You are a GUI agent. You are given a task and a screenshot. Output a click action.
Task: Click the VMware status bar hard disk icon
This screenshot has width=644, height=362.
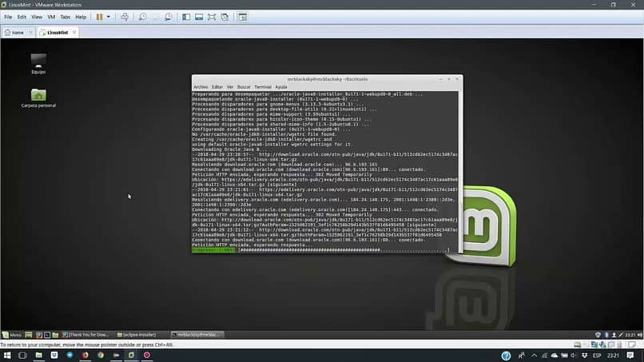click(578, 344)
